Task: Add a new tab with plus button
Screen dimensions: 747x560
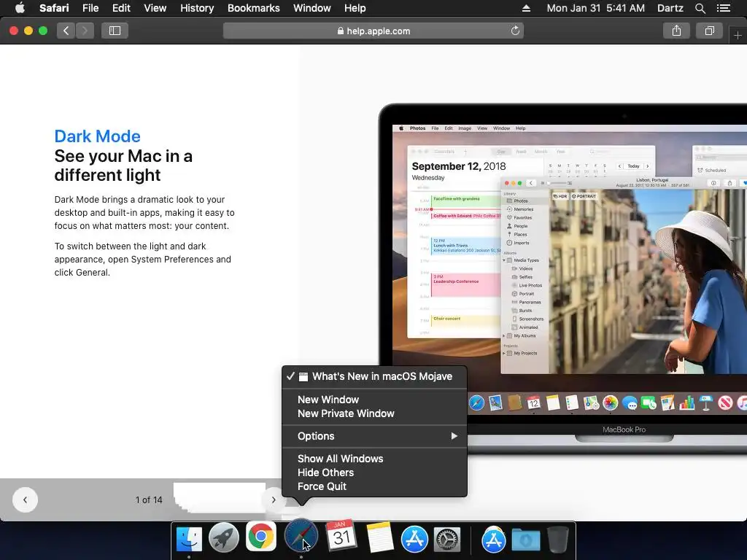Action: tap(738, 35)
